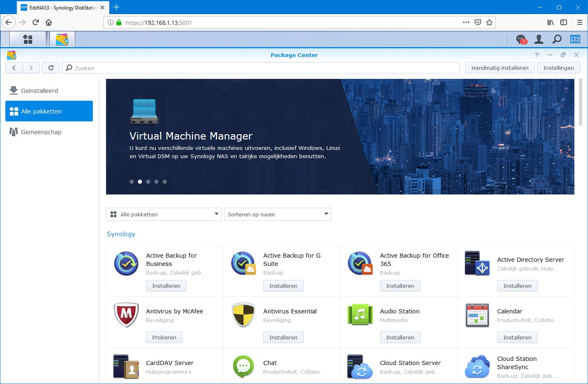
Task: Open Active Directory Server package icon
Action: point(477,263)
